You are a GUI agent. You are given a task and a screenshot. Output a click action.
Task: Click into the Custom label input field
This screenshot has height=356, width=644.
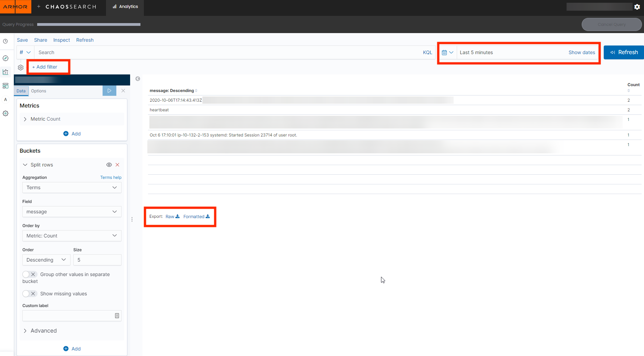[x=68, y=316]
